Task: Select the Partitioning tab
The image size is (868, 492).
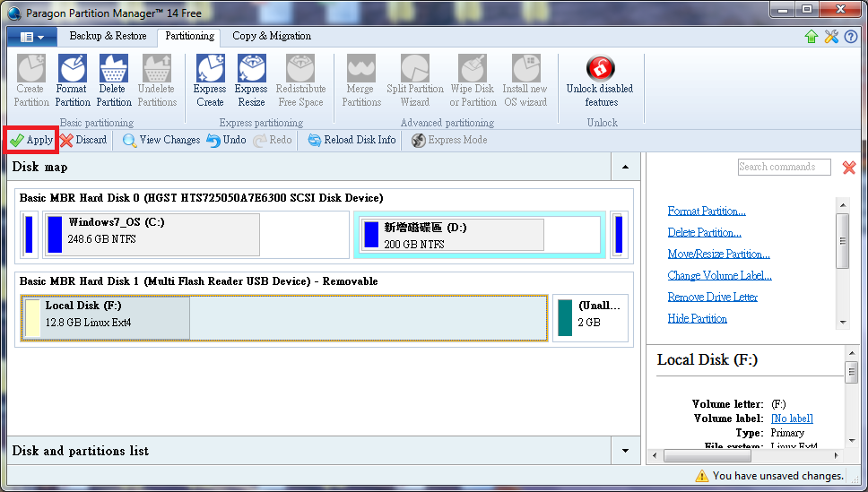Action: point(189,36)
